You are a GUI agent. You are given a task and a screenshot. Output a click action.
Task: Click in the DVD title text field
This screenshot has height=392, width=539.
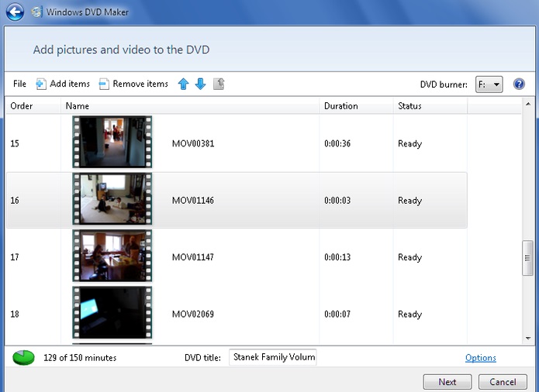272,357
